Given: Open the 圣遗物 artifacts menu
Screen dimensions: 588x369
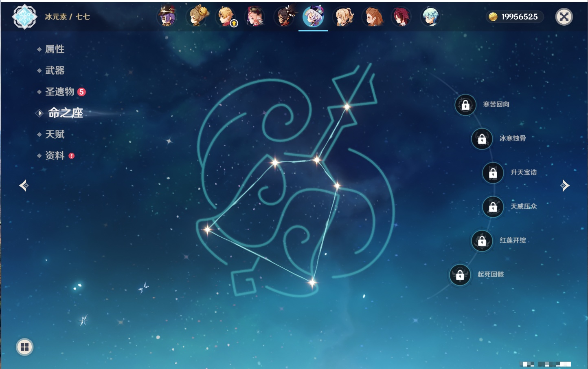Looking at the screenshot, I should click(x=59, y=92).
